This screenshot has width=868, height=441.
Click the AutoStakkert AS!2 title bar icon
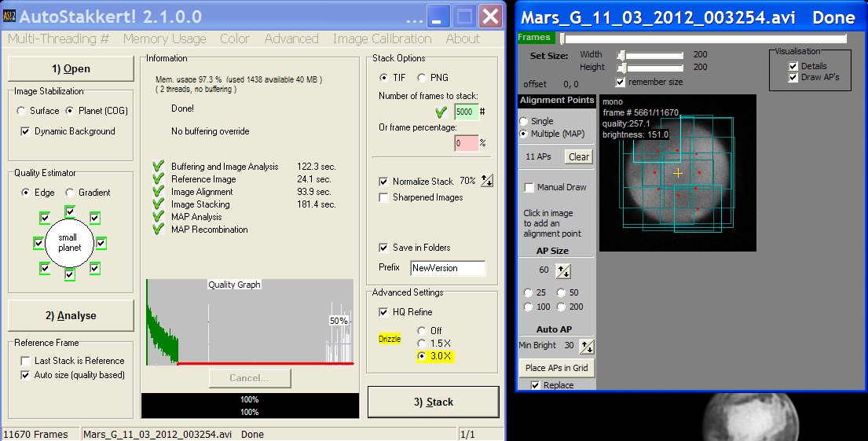coord(9,16)
